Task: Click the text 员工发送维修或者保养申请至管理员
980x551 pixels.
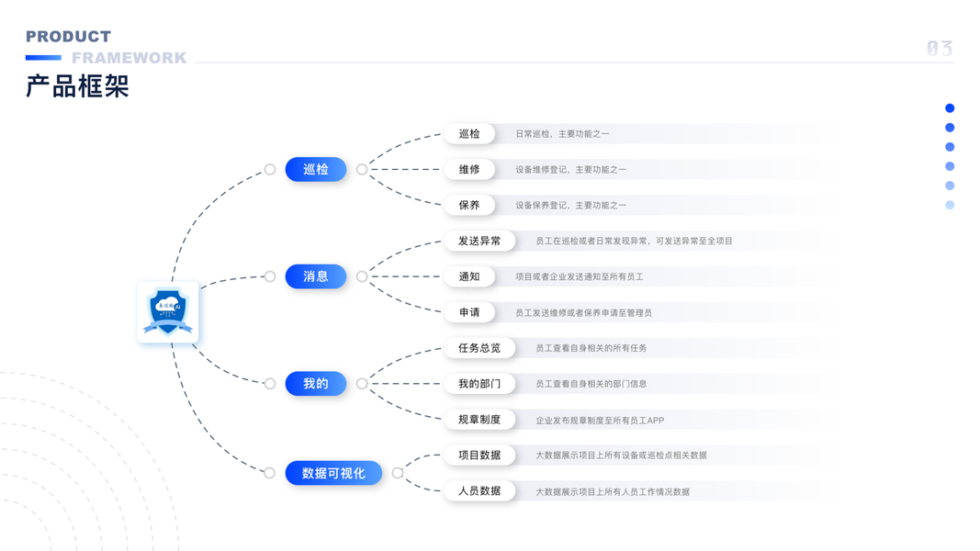Action: [x=584, y=312]
